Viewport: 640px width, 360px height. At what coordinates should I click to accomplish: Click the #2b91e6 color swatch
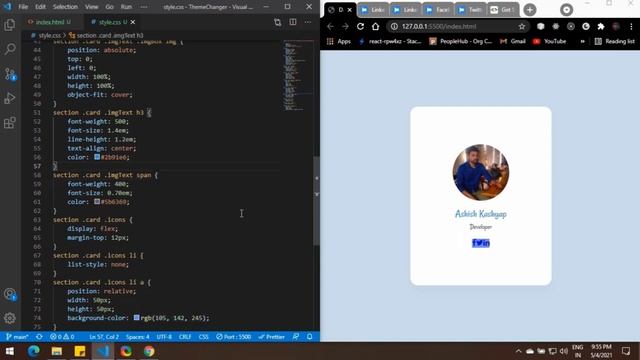coord(97,157)
